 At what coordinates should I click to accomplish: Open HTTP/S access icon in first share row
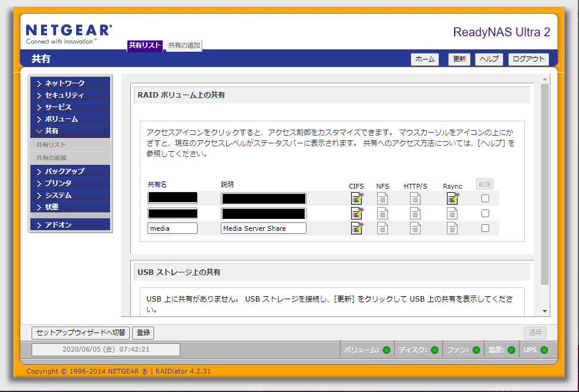(x=415, y=199)
